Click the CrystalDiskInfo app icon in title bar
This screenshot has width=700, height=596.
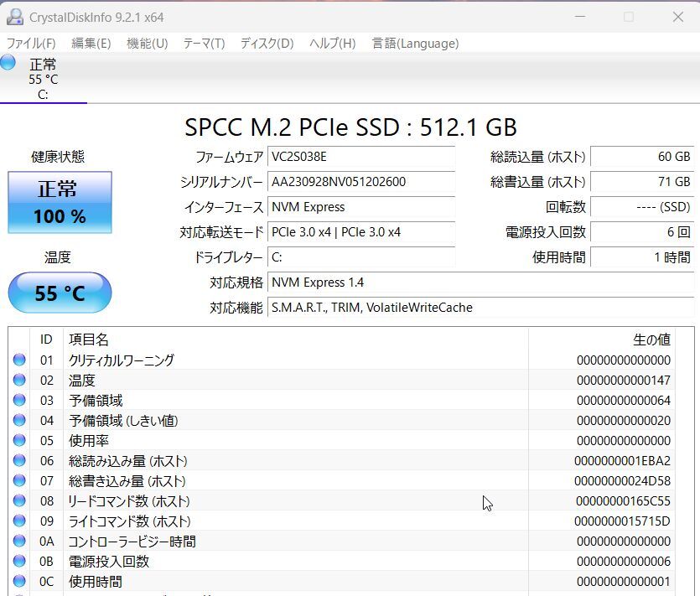[14, 17]
